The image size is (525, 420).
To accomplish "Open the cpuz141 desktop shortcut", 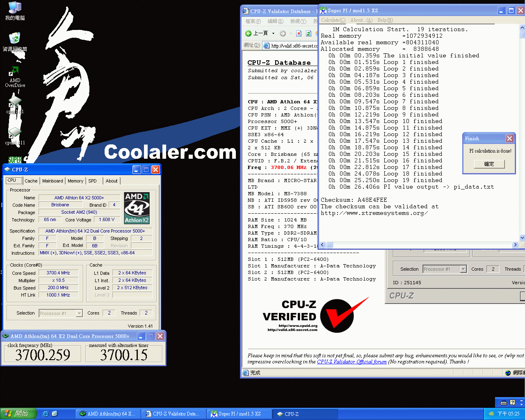I will [15, 104].
